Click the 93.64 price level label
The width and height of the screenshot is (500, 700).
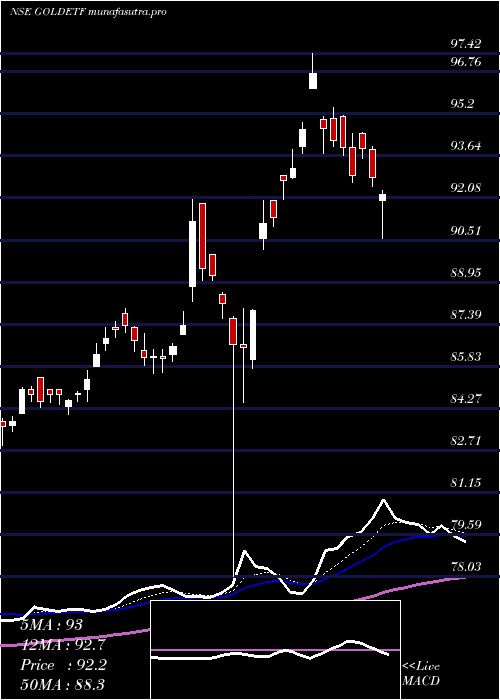click(x=466, y=146)
